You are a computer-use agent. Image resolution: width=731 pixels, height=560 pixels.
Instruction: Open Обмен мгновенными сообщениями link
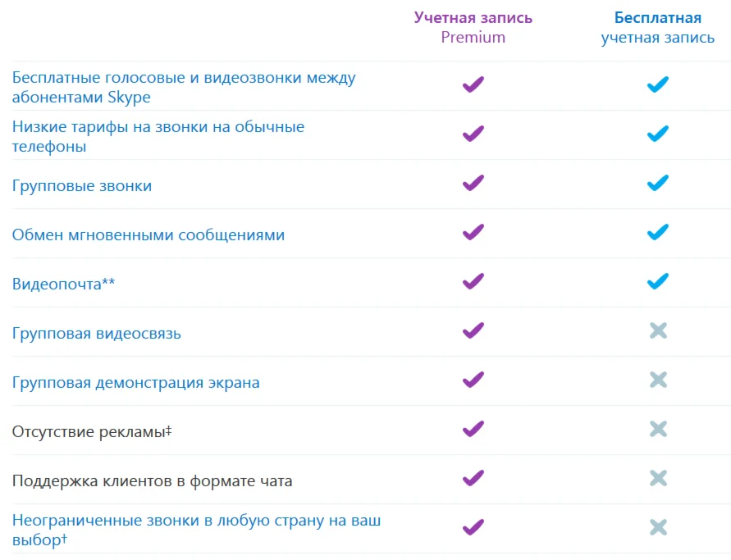(x=148, y=235)
